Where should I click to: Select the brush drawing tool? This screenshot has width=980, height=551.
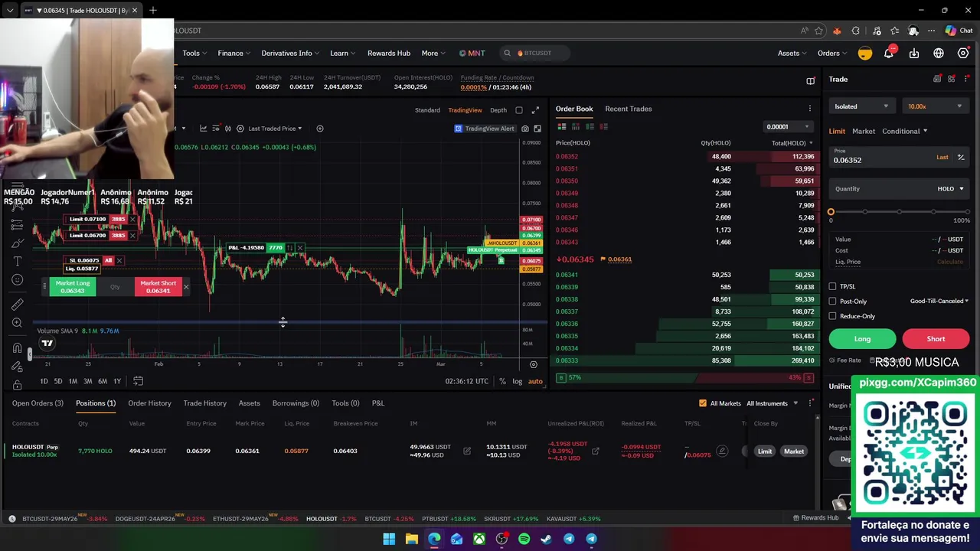[17, 243]
